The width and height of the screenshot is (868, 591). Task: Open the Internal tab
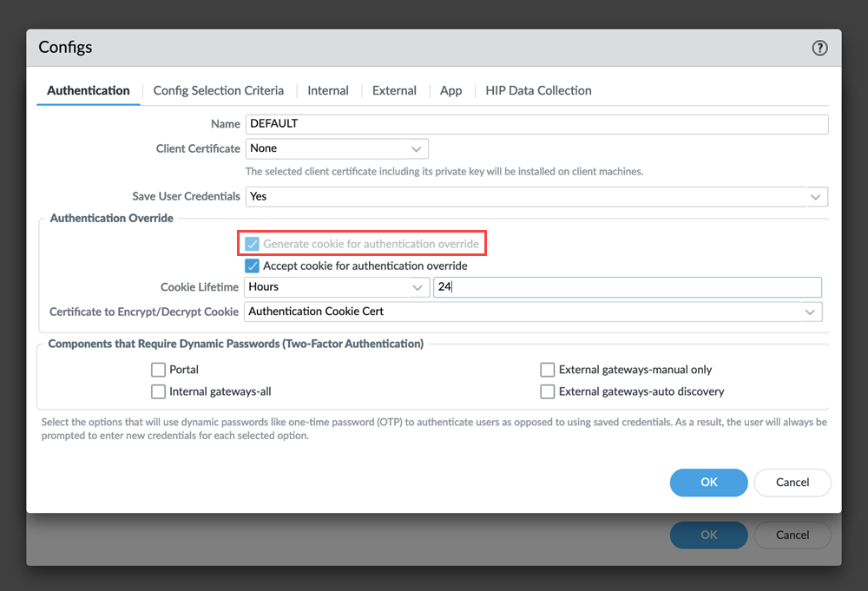tap(327, 90)
